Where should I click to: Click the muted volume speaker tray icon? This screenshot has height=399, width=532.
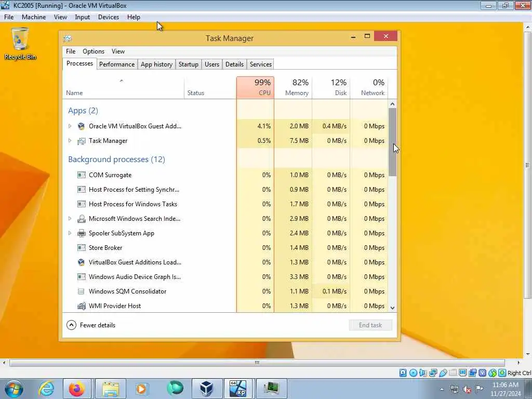(x=467, y=389)
